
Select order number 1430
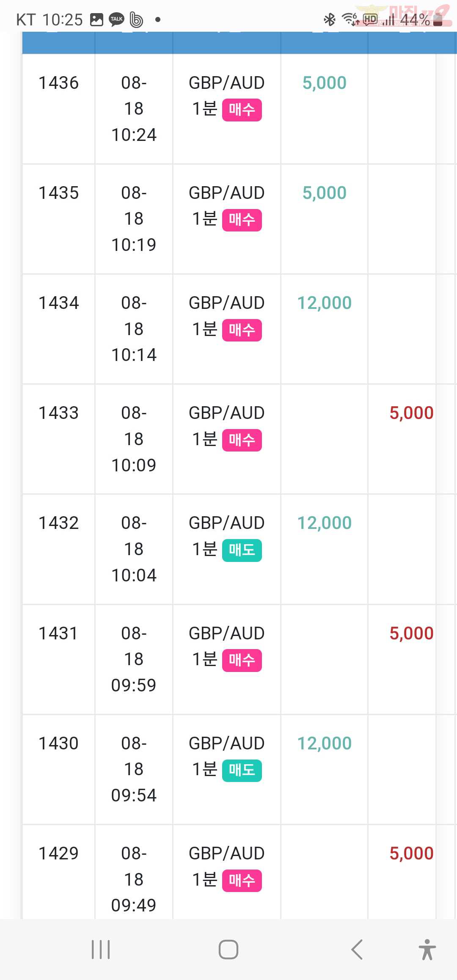[59, 743]
